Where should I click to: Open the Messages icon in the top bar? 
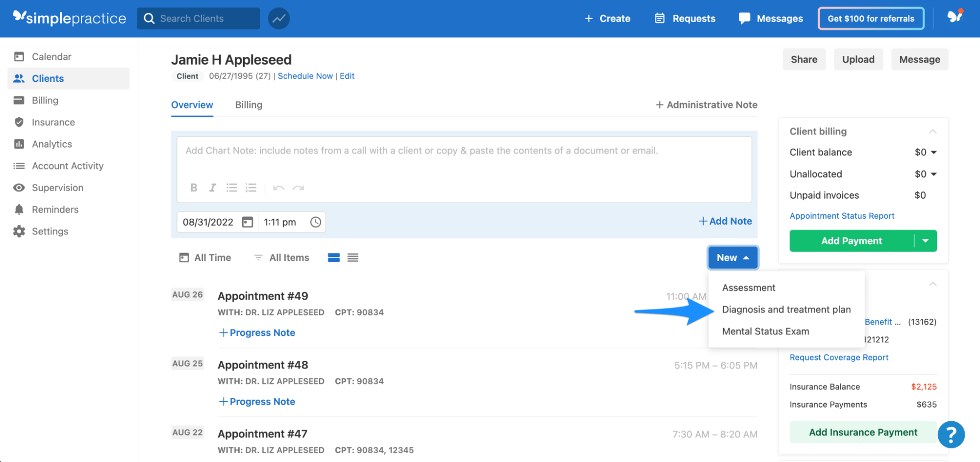point(744,18)
